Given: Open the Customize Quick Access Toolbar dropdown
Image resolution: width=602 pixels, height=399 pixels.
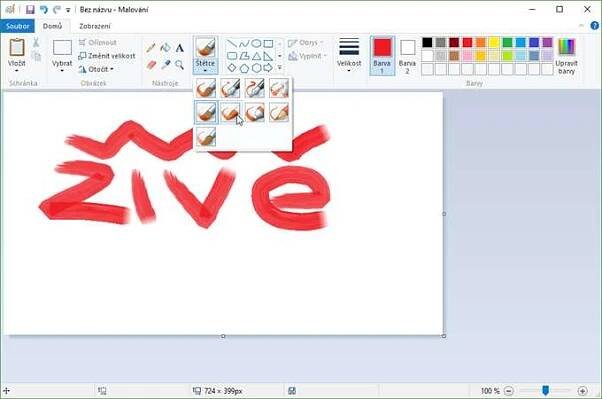Looking at the screenshot, I should (68, 10).
